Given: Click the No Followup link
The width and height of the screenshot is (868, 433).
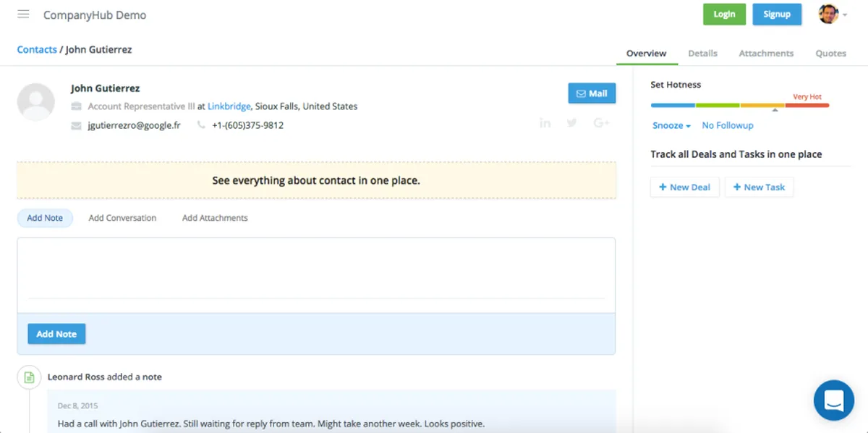Looking at the screenshot, I should (728, 125).
